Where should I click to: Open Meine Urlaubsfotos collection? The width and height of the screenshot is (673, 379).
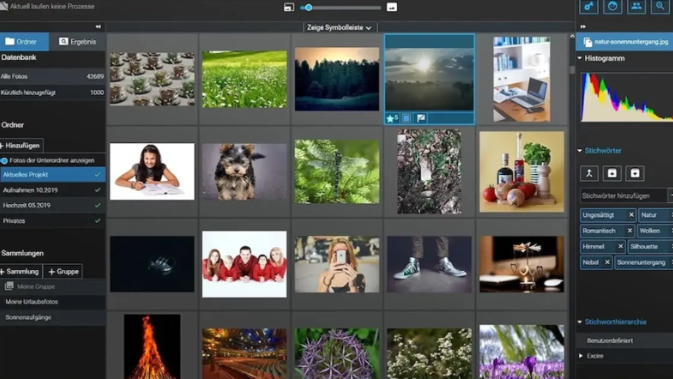52,302
